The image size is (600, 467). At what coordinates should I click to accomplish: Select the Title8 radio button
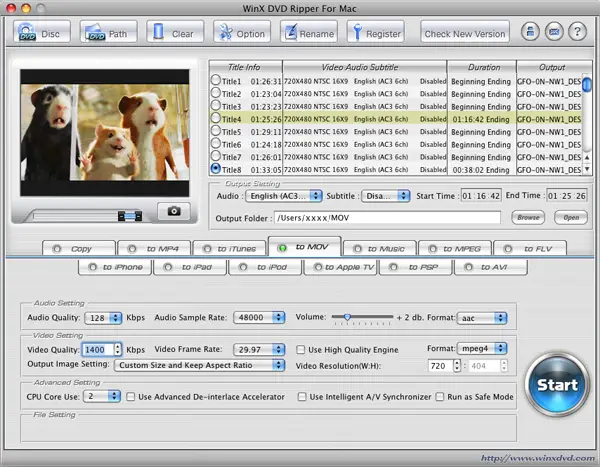pyautogui.click(x=216, y=168)
